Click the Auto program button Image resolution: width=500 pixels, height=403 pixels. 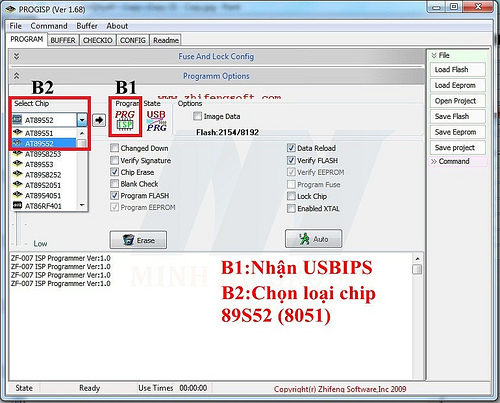click(x=313, y=239)
